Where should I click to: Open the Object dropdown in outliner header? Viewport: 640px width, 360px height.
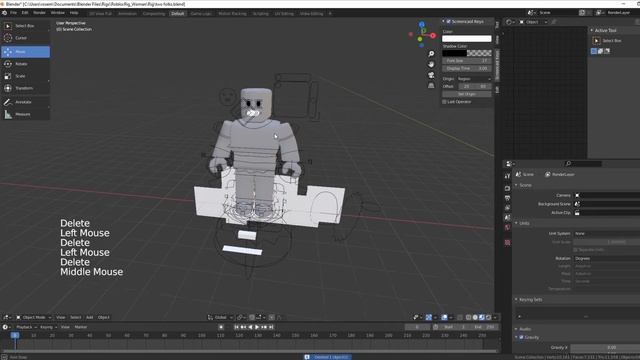click(533, 22)
